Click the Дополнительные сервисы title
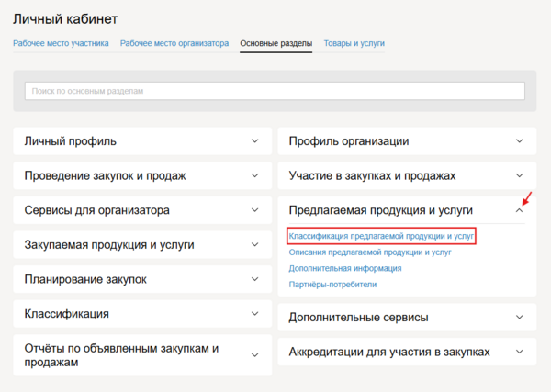 pyautogui.click(x=358, y=318)
